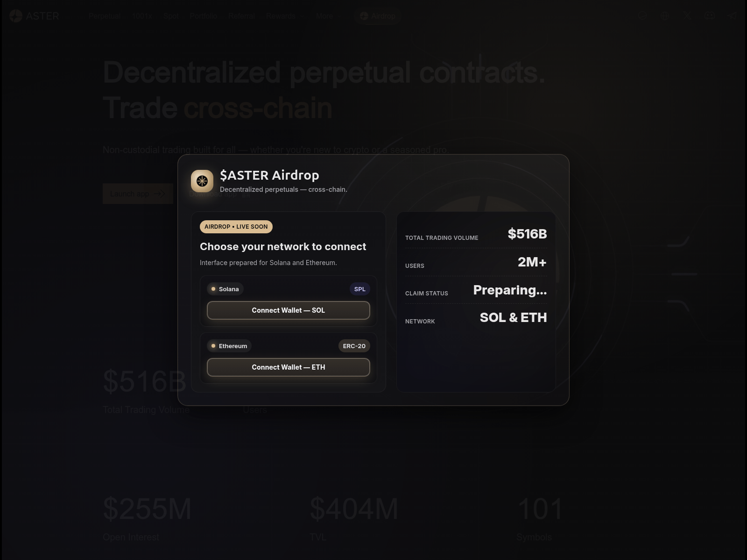Click Connect Wallet — SOL
Image resolution: width=747 pixels, height=560 pixels.
click(x=288, y=310)
